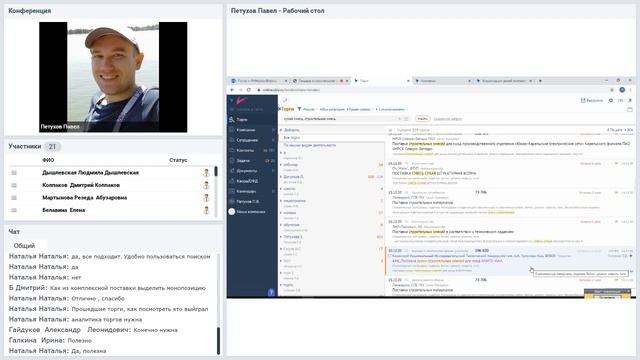Image resolution: width=640 pixels, height=360 pixels.
Task: Open the settings gear in the app header
Action: [x=611, y=100]
